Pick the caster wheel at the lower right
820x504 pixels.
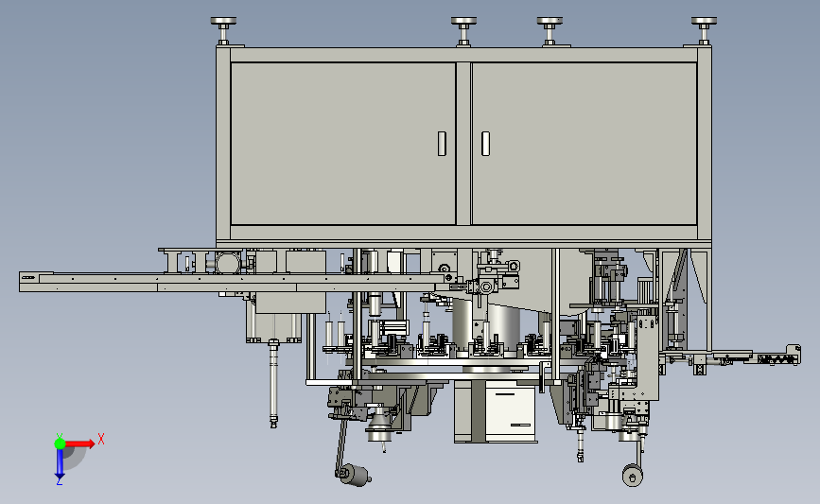(632, 476)
